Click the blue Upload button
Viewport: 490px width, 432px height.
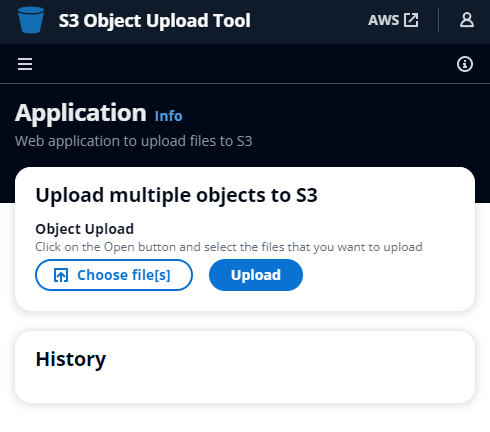pyautogui.click(x=256, y=275)
